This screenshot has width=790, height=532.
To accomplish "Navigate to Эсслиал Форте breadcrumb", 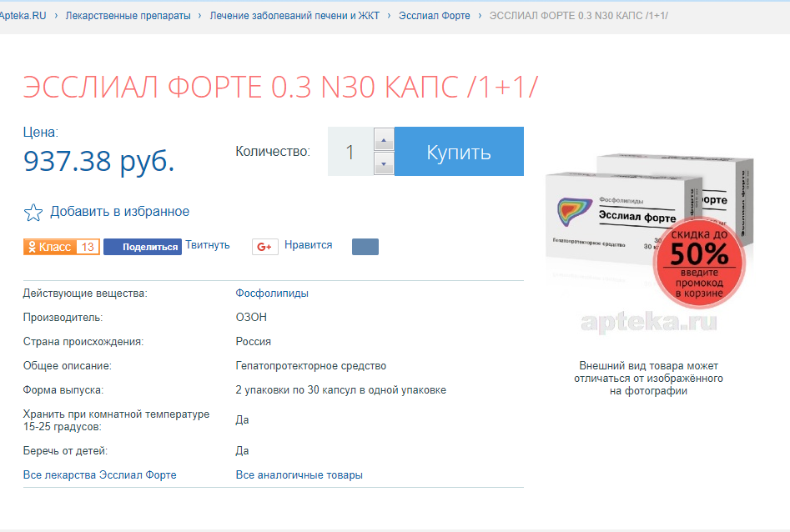I will 434,16.
